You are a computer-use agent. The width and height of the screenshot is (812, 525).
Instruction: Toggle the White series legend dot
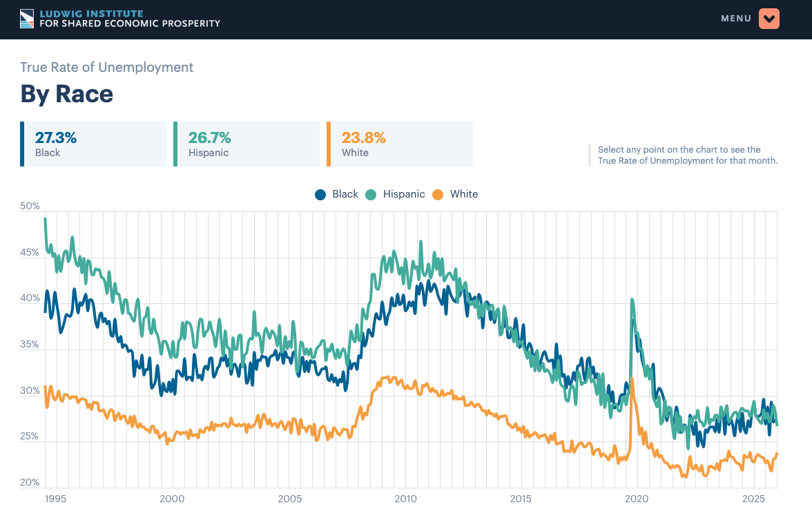coord(438,194)
